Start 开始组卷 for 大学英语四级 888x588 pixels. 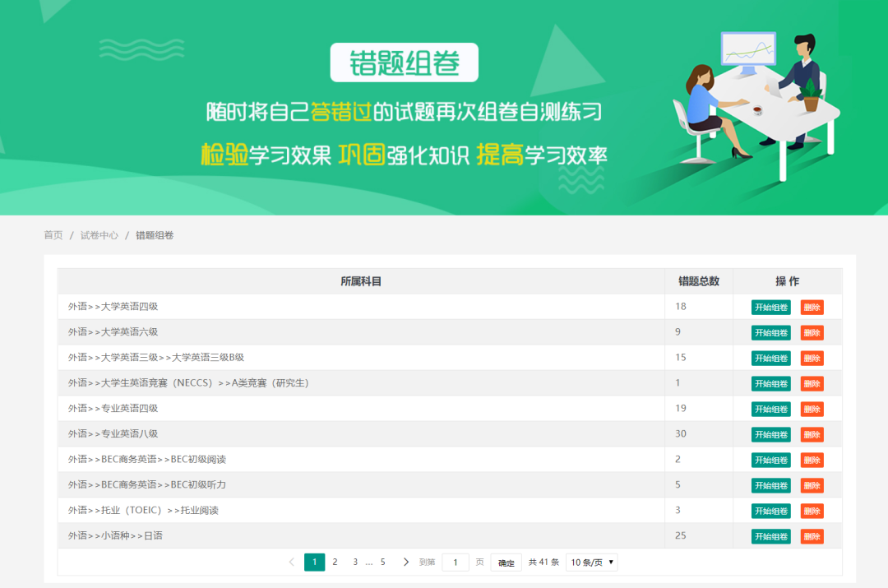pyautogui.click(x=770, y=308)
